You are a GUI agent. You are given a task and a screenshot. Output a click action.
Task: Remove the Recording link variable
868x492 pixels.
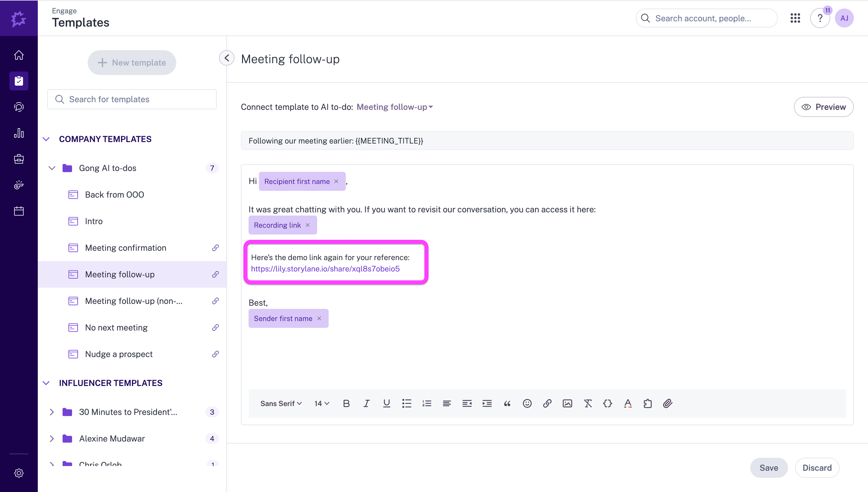[308, 225]
